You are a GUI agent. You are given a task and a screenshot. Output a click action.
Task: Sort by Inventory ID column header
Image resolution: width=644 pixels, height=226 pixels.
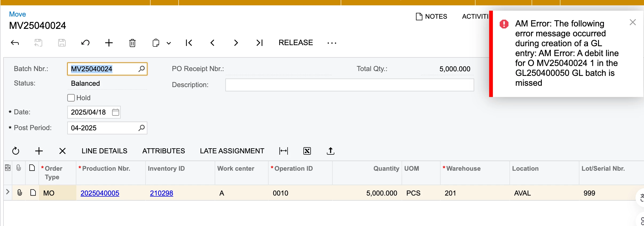pos(180,173)
